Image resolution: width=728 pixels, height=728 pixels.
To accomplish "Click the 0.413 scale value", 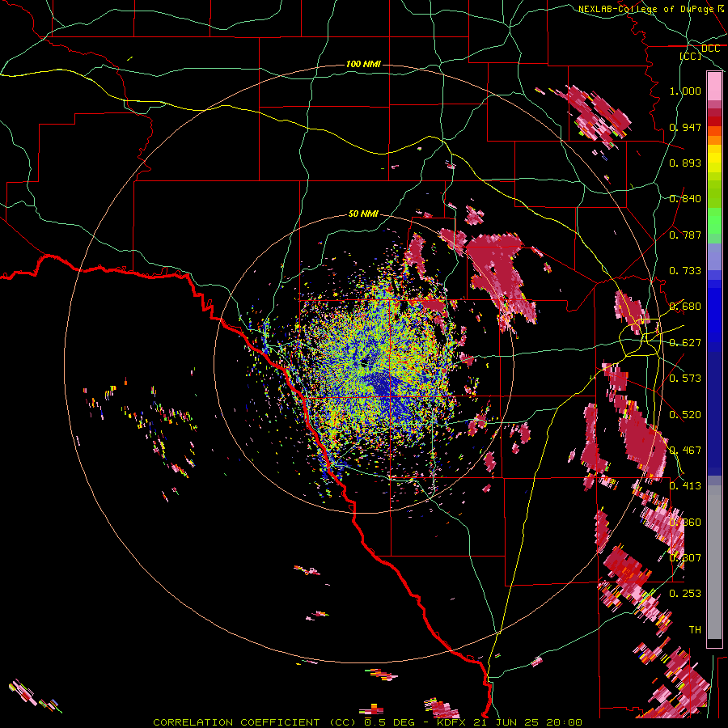I will (685, 486).
